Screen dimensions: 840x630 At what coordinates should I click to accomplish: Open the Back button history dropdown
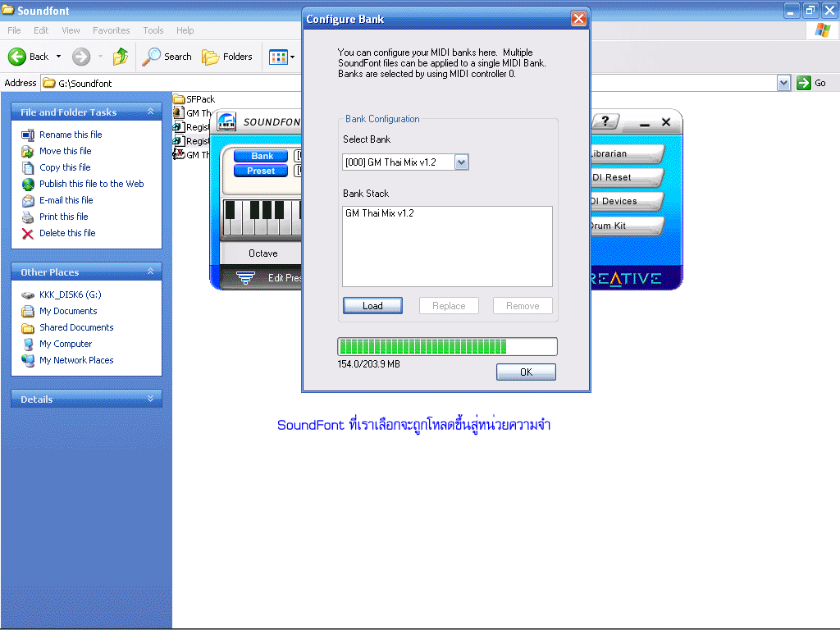[58, 57]
